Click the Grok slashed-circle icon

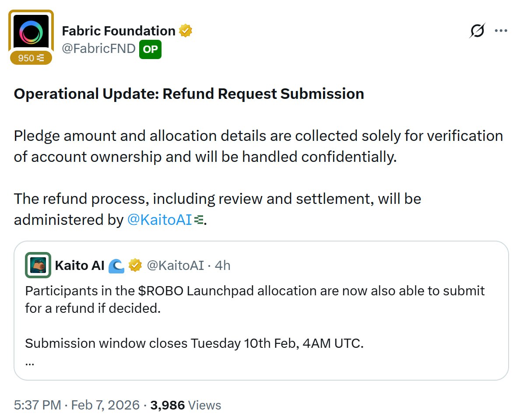477,31
